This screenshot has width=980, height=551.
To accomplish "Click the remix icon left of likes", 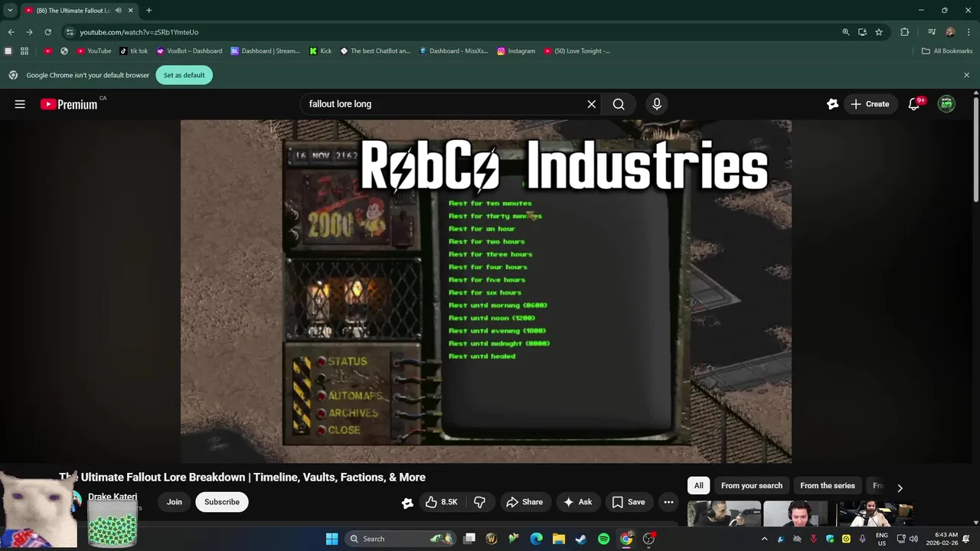I will pos(407,503).
